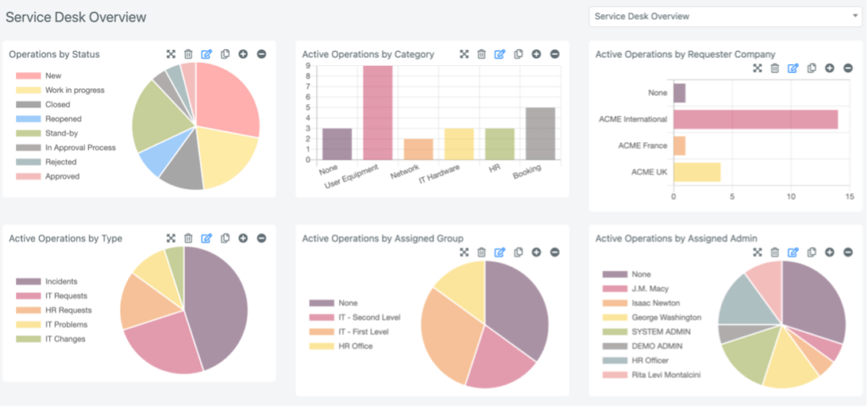Viewport: 868px width, 409px height.
Task: Click George Washington legend label
Action: click(x=666, y=318)
